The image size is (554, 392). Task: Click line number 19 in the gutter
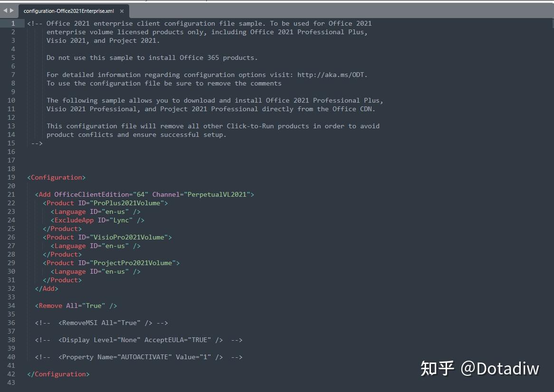(11, 177)
